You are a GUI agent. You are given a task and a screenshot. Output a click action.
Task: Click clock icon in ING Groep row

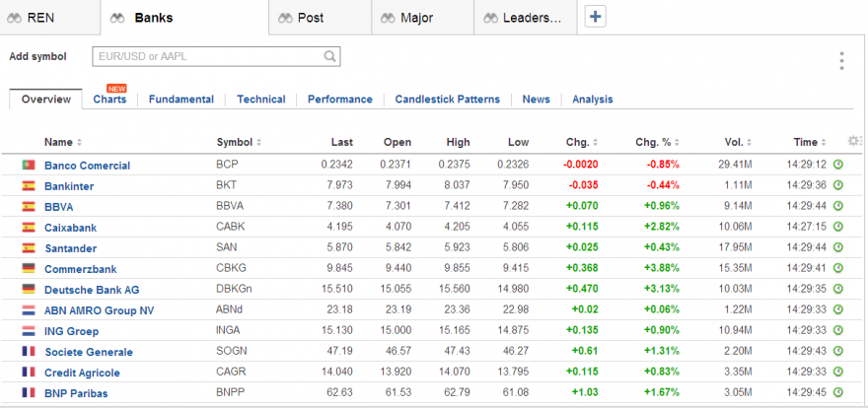[x=838, y=330]
